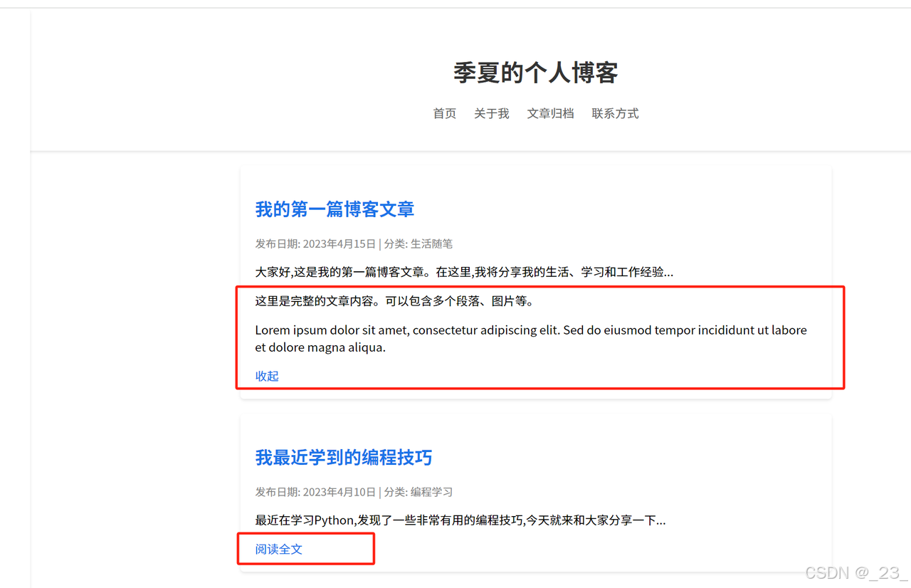Screen dimensions: 911x588
Task: Collapse the first article with 收起
Action: click(267, 376)
